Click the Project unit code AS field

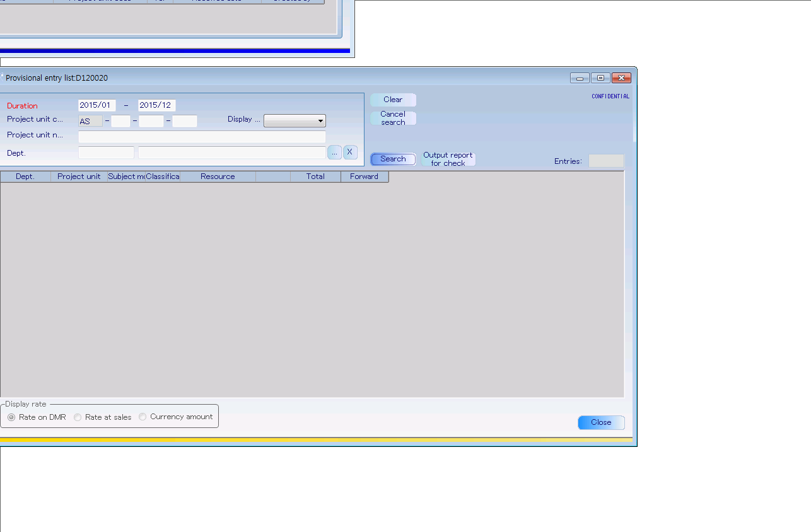click(90, 121)
